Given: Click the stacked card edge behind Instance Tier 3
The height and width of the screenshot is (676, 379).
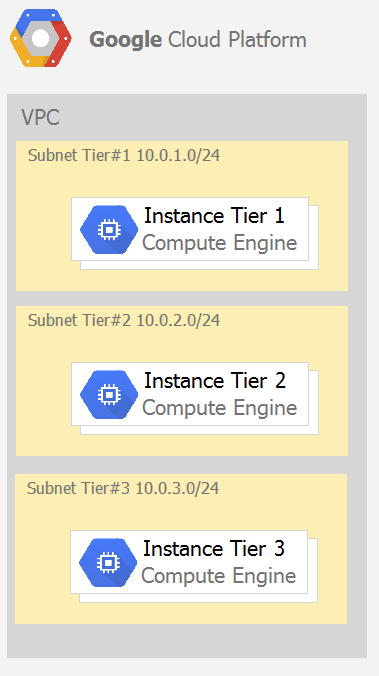Looking at the screenshot, I should [313, 570].
